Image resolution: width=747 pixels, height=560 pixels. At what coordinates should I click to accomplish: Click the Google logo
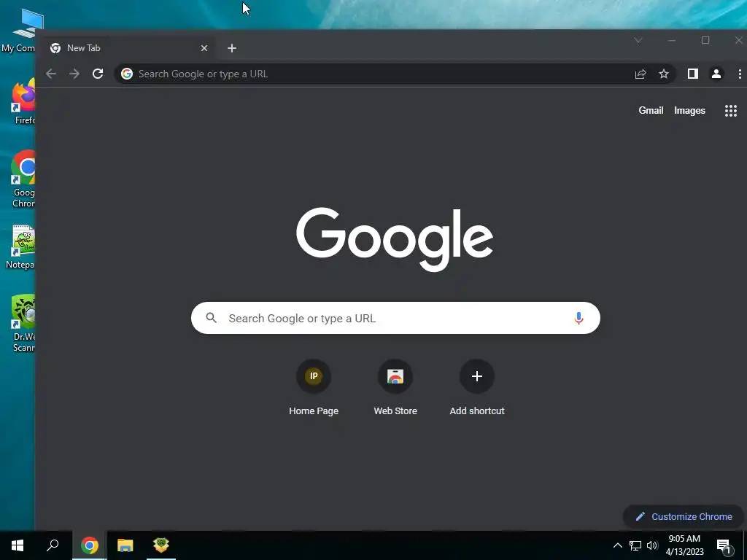pyautogui.click(x=395, y=239)
